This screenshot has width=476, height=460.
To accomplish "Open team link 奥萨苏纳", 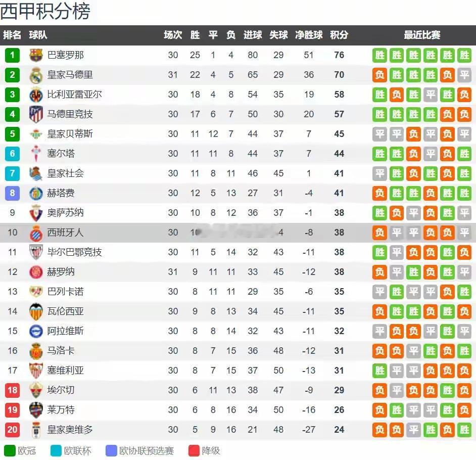I will 66,213.
